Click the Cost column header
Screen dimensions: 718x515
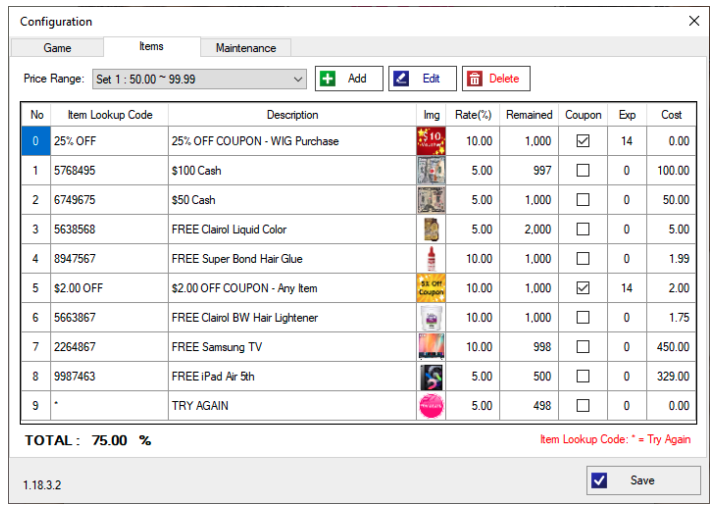click(x=671, y=115)
